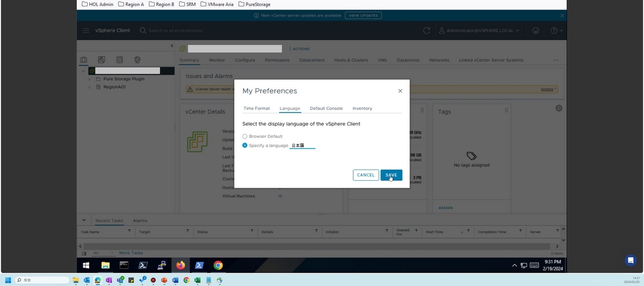Open the Hosts and Clusters inventory view
Image resolution: width=644 pixels, height=286 pixels.
tap(84, 60)
